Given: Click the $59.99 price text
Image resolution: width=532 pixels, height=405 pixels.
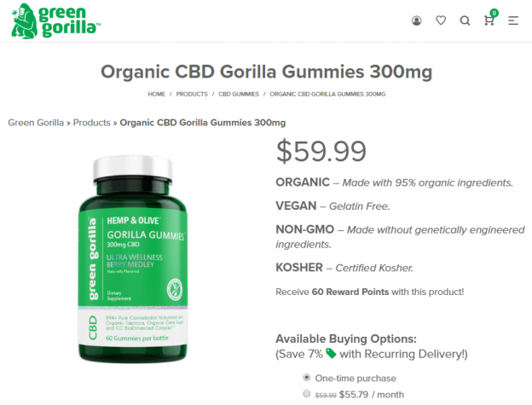Looking at the screenshot, I should coord(321,151).
